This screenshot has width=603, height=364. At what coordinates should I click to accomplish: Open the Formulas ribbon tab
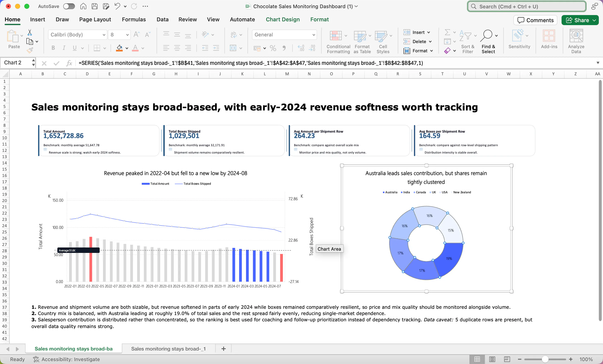134,19
